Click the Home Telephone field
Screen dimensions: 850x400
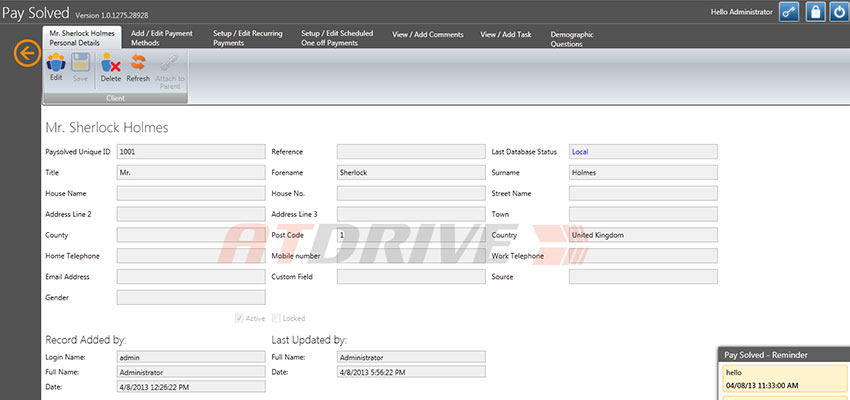(x=191, y=256)
